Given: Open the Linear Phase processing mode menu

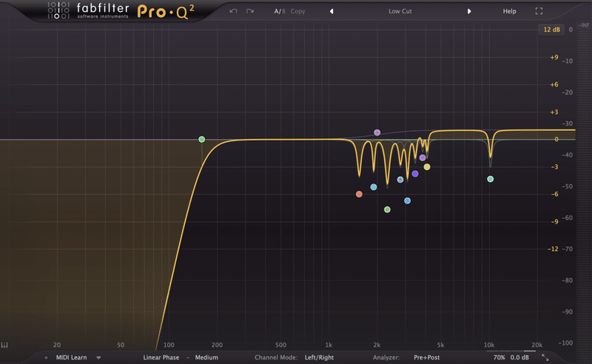Looking at the screenshot, I should tap(161, 357).
